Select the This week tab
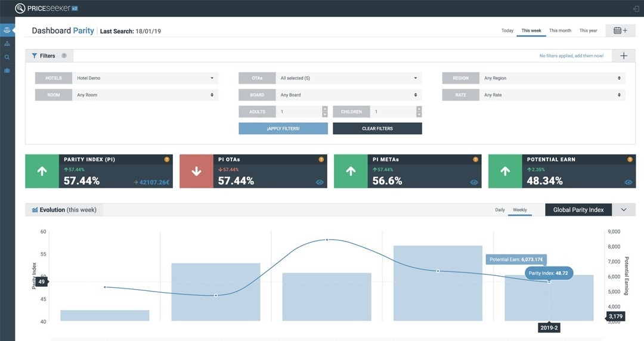Screen dimensions: 644x341 [x=531, y=30]
